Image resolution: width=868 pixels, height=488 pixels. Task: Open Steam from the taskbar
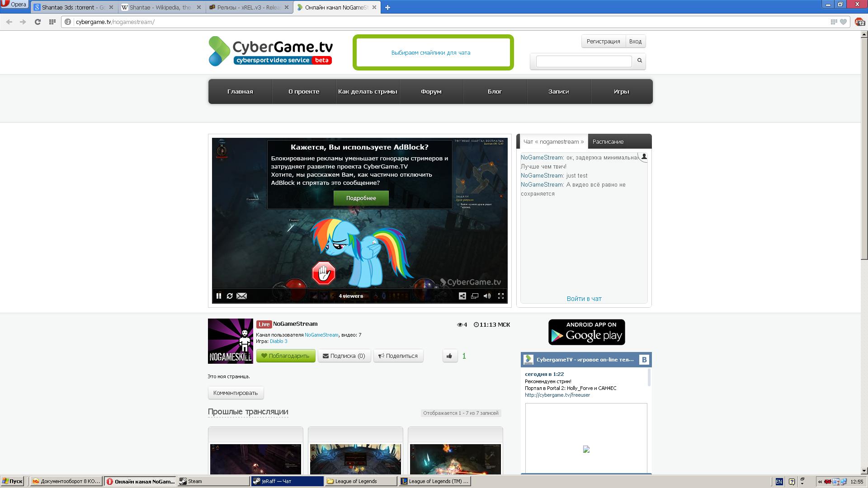point(213,481)
